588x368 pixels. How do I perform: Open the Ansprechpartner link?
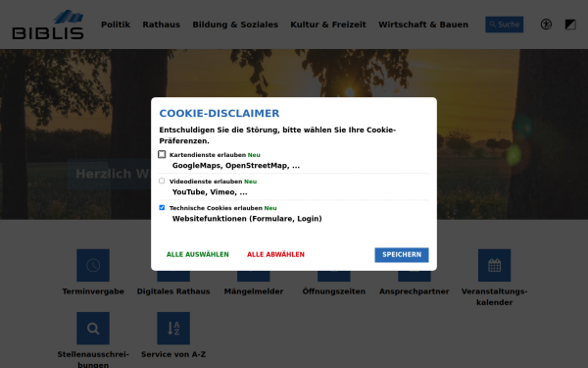point(414,291)
